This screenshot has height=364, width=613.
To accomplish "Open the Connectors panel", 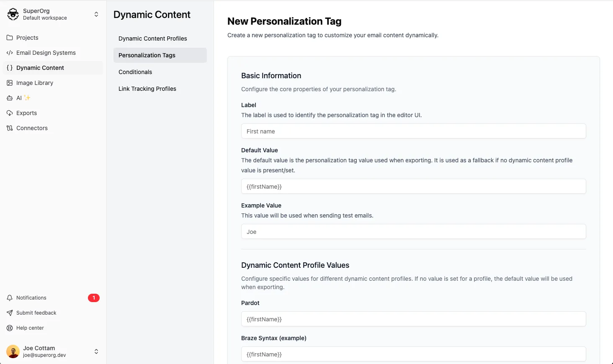I will tap(31, 128).
